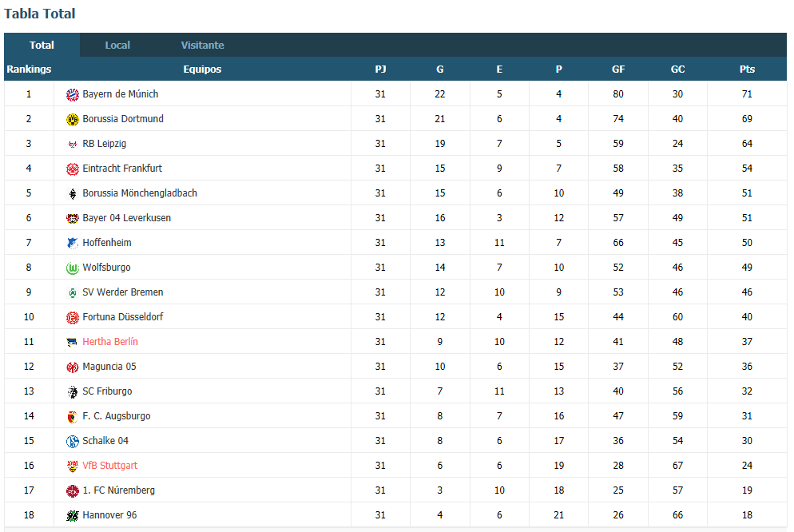Viewport: 794px width, 532px height.
Task: Open the SV Werder Bremen team link
Action: [x=122, y=292]
